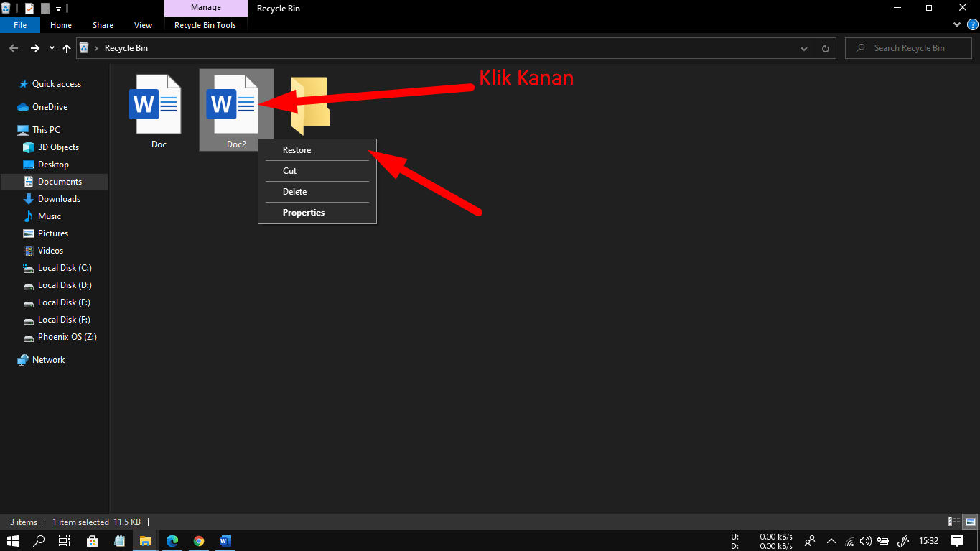Image resolution: width=980 pixels, height=551 pixels.
Task: Select the Doc2 Word document icon
Action: pyautogui.click(x=231, y=105)
